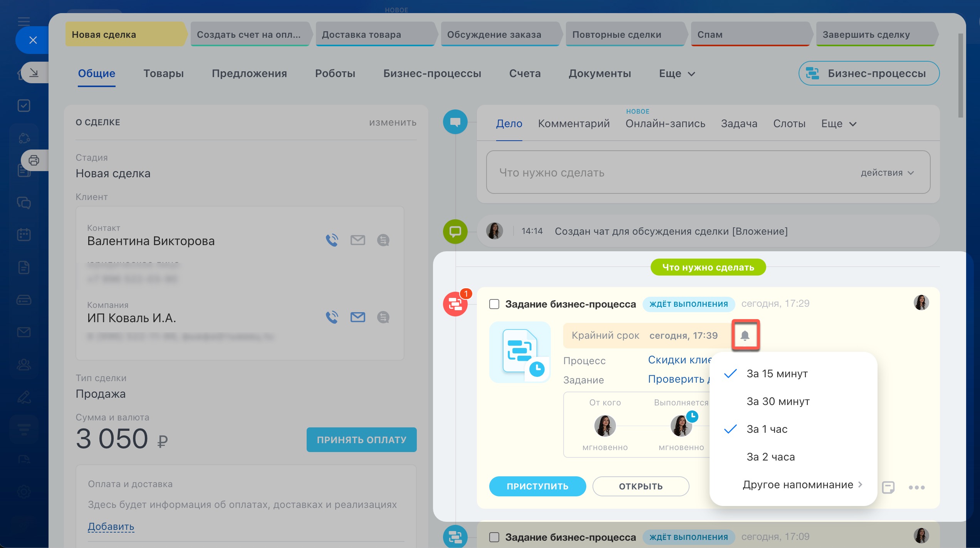Select the 'Комментарий' timeline tab
The image size is (980, 548).
(x=574, y=123)
